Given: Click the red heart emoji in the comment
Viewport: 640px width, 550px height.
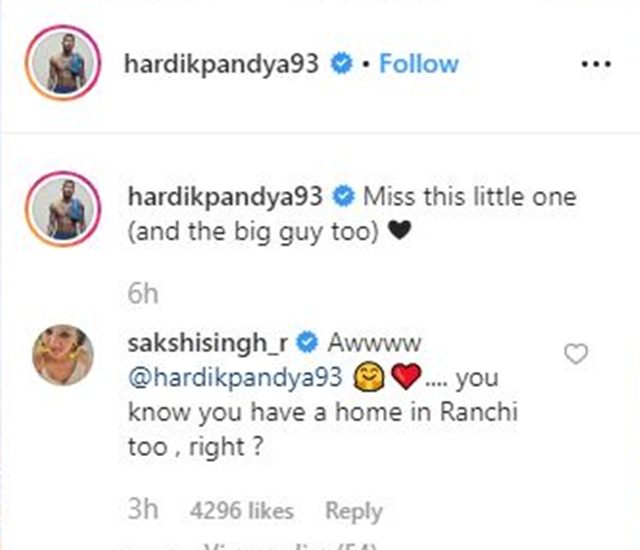Looking at the screenshot, I should [406, 376].
